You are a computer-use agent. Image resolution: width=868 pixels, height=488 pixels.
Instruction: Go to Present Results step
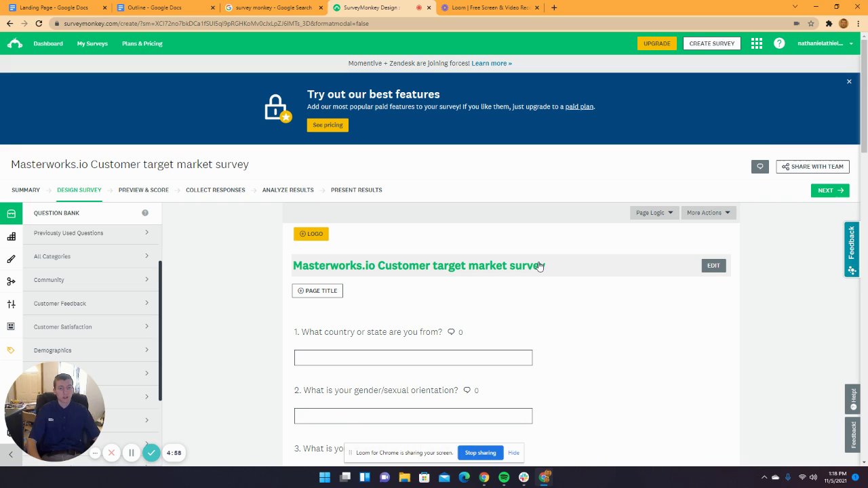point(357,190)
